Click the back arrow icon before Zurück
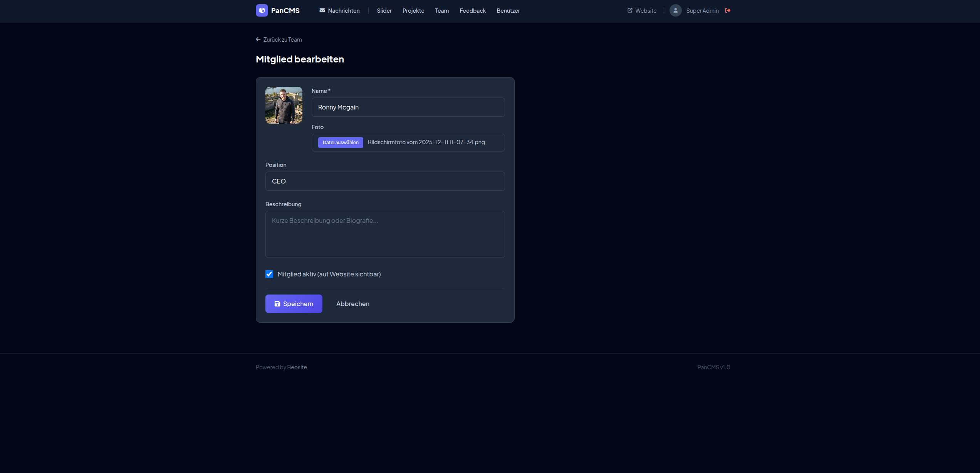 (258, 39)
